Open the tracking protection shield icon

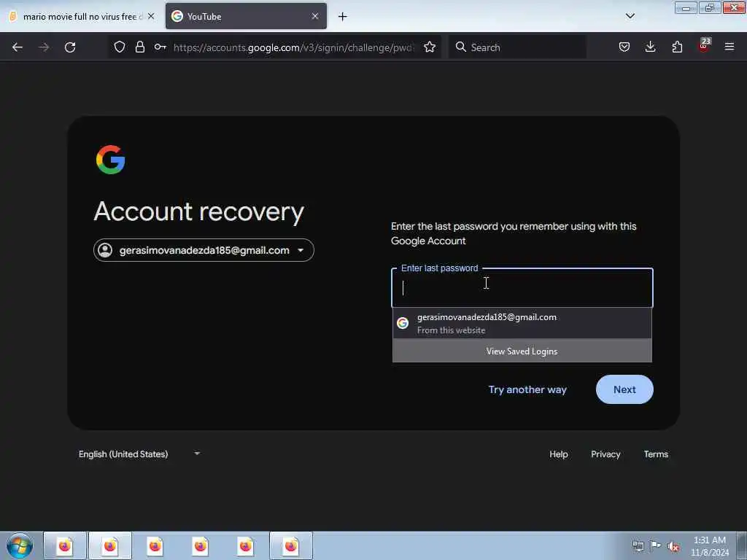pos(120,47)
